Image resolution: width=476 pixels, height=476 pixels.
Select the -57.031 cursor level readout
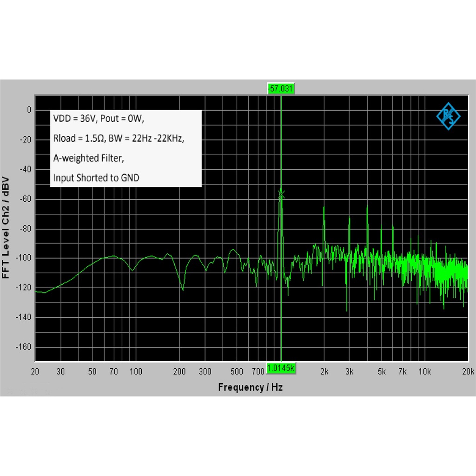tap(281, 88)
